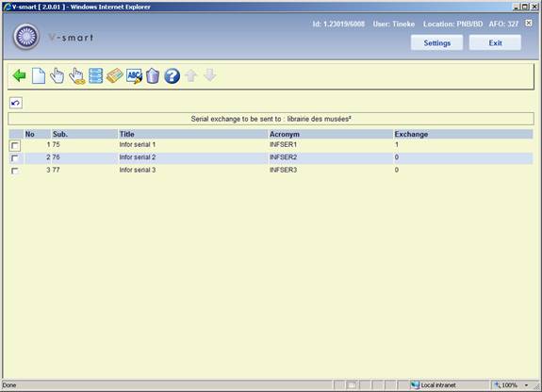Click the trash bin delete icon

click(x=153, y=75)
